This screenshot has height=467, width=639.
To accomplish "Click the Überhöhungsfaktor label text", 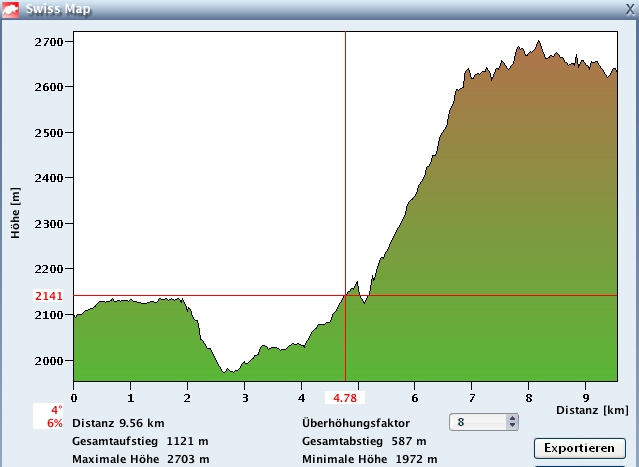I will click(x=355, y=423).
